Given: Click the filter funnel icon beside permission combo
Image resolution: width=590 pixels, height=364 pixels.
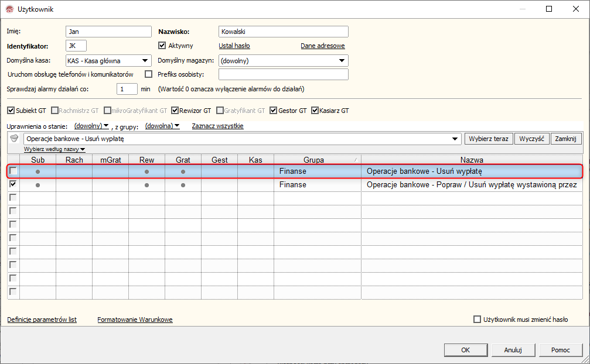Looking at the screenshot, I should point(14,138).
